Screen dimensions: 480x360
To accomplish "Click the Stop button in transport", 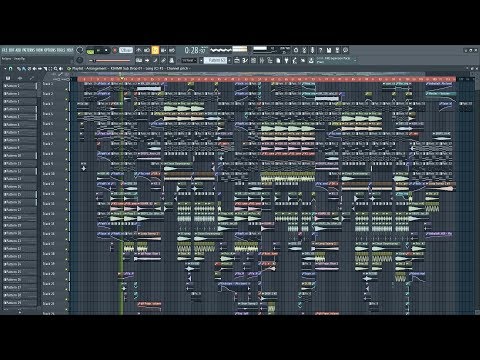I will 106,50.
